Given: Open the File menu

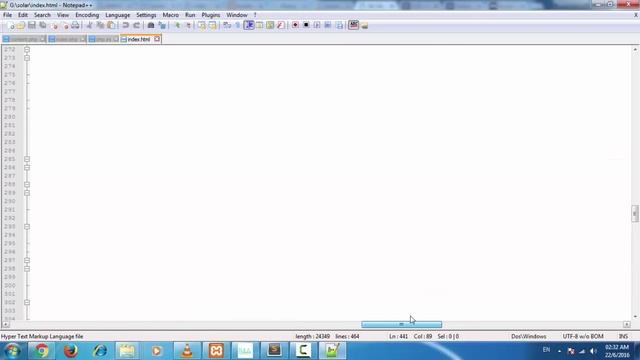Looking at the screenshot, I should (7, 15).
